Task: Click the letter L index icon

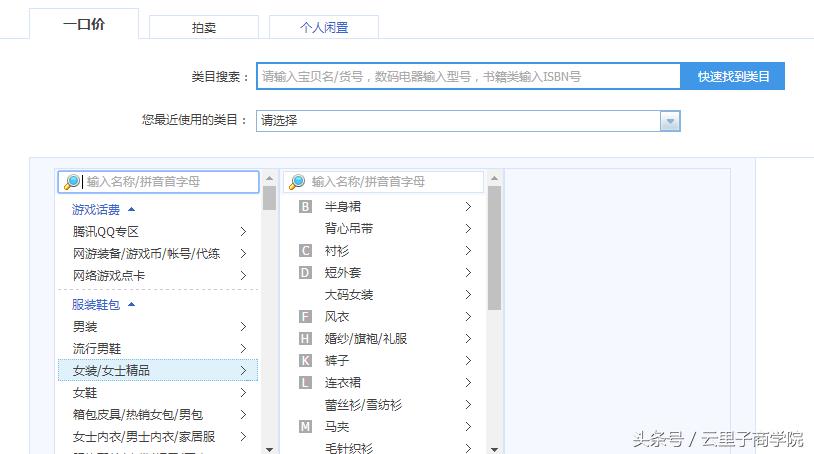Action: [x=306, y=383]
